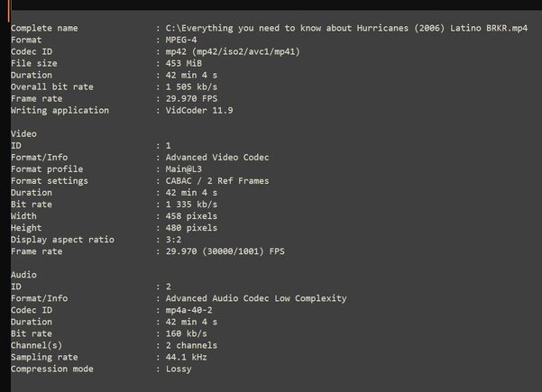Select the CABAC / 2 Ref Frames text
The height and width of the screenshot is (392, 542).
click(x=217, y=181)
